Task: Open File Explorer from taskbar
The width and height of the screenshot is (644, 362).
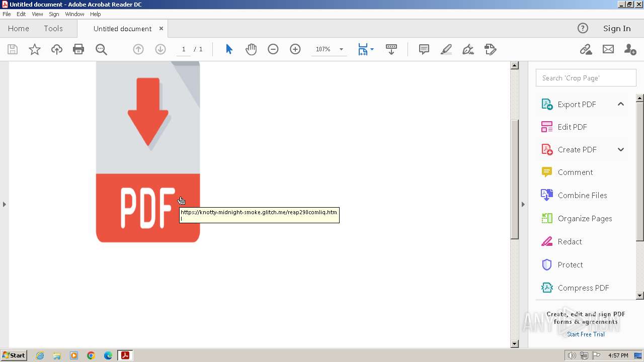Action: [x=57, y=355]
